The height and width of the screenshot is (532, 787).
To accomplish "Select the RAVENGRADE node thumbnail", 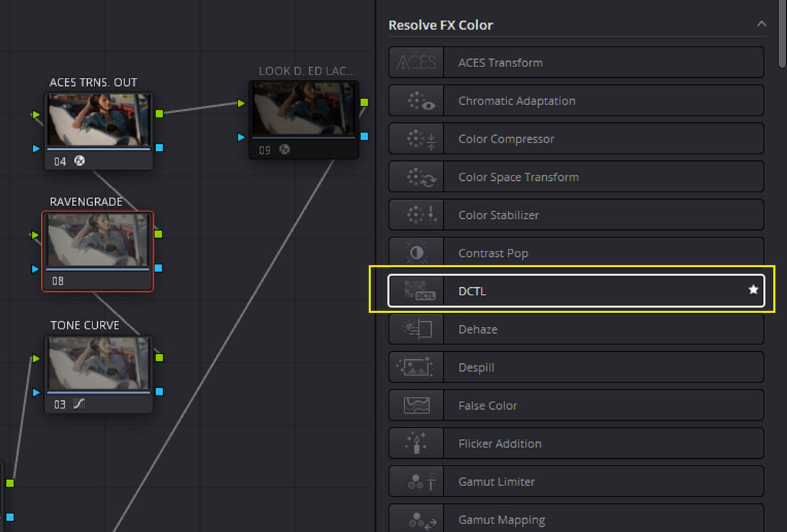I will coord(98,240).
